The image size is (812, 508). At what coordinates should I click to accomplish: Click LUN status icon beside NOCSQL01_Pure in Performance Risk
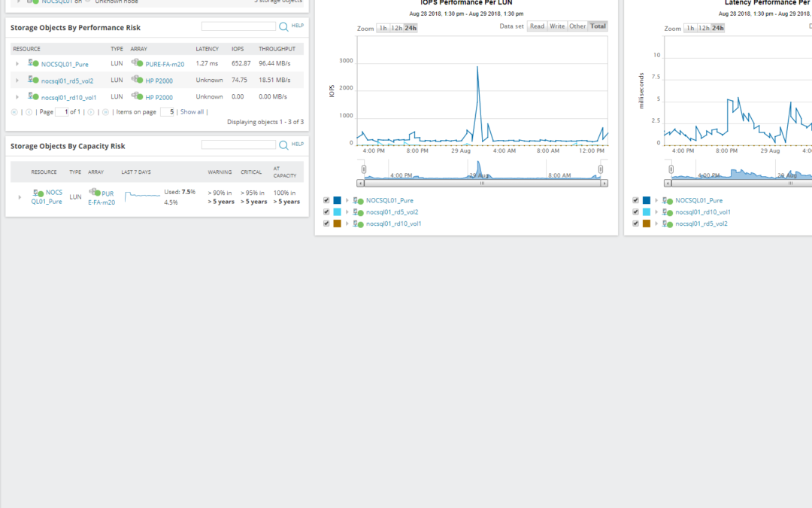33,63
